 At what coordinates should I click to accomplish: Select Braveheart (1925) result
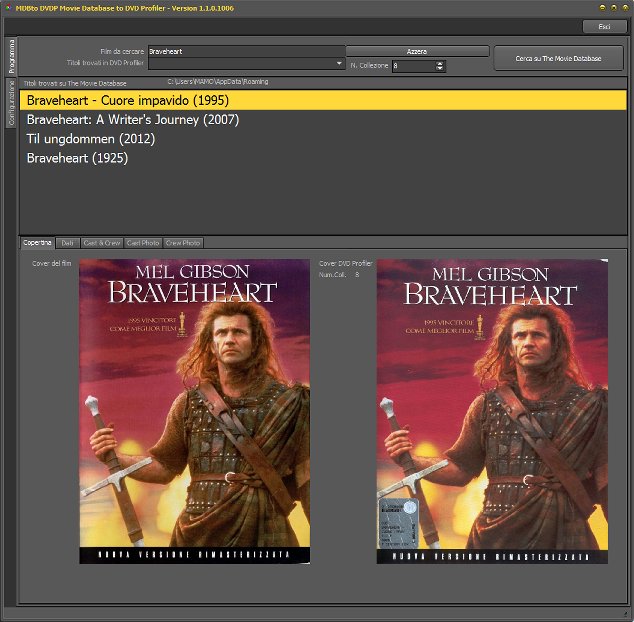pyautogui.click(x=323, y=158)
